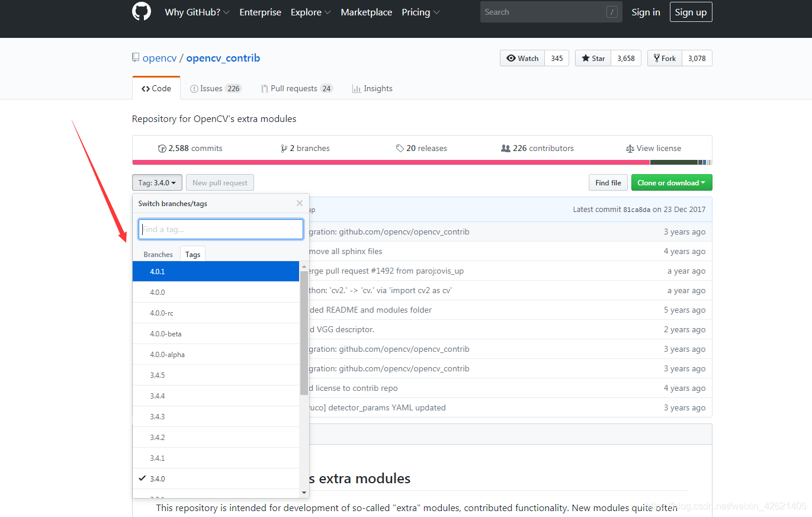Open the Clone or download dropdown
The width and height of the screenshot is (812, 517).
tap(672, 182)
